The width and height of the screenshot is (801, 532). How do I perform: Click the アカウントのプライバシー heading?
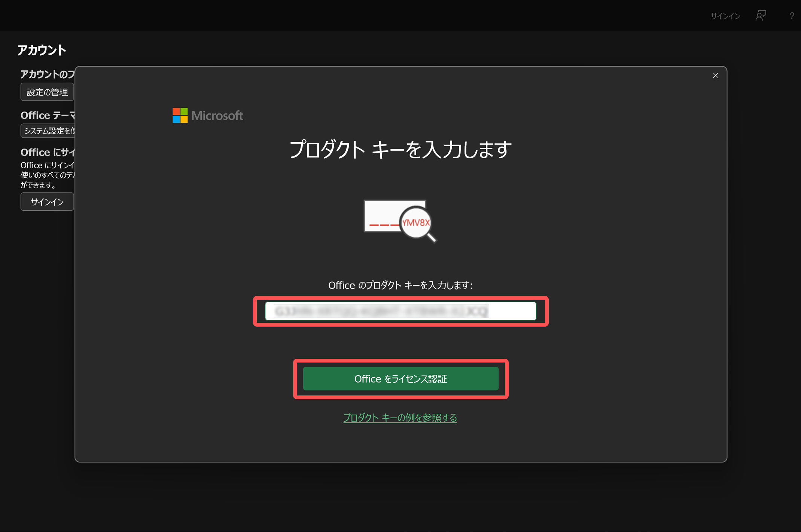[48, 74]
